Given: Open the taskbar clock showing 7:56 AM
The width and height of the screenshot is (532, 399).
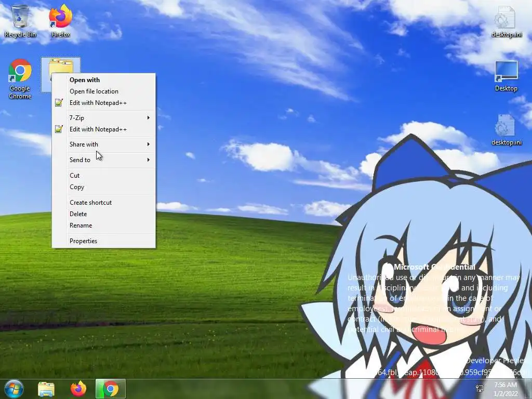Looking at the screenshot, I should click(x=506, y=389).
